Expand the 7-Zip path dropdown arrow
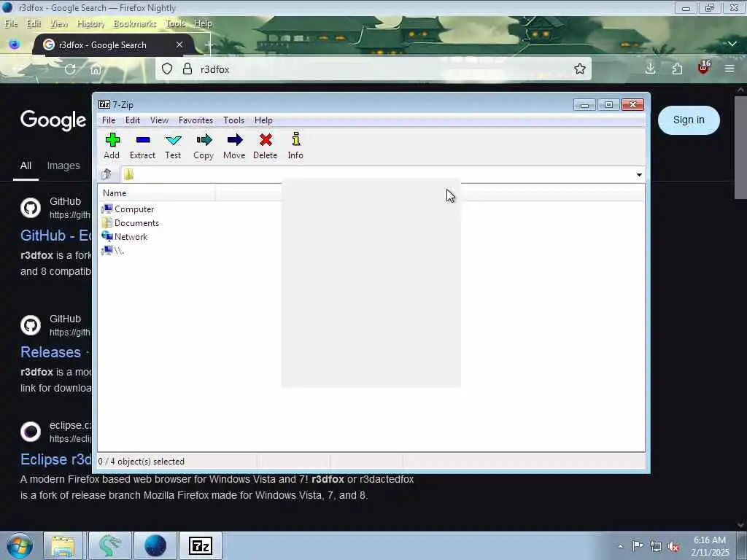 (639, 175)
